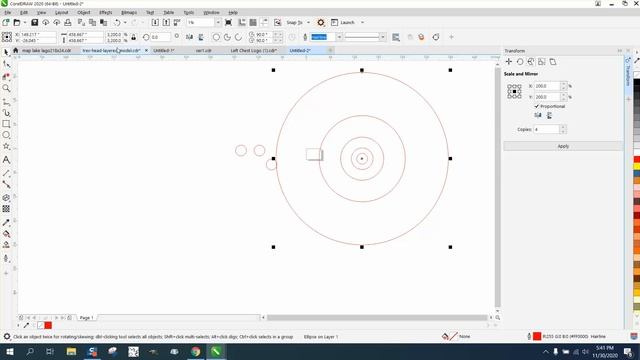Click the Apply button
The height and width of the screenshot is (360, 640).
click(x=563, y=146)
